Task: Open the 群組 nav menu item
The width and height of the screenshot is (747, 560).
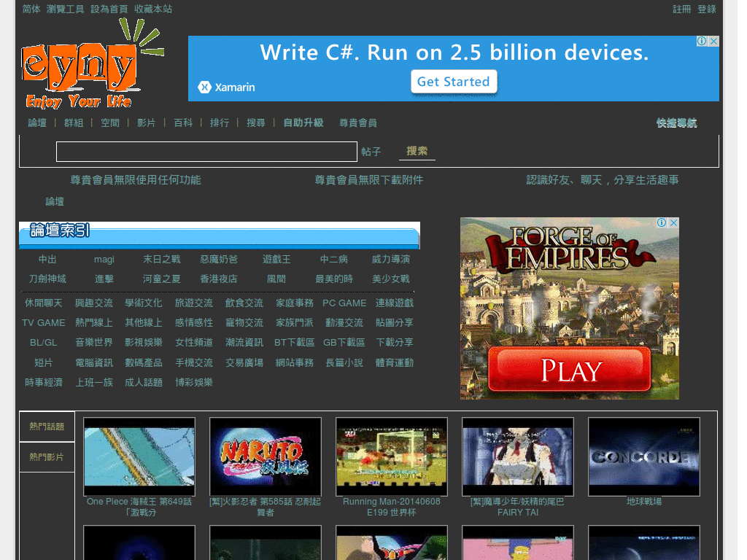Action: coord(74,122)
